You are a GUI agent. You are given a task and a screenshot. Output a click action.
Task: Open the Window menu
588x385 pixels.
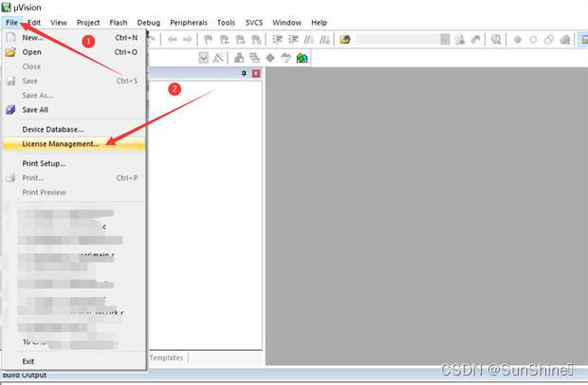(286, 23)
